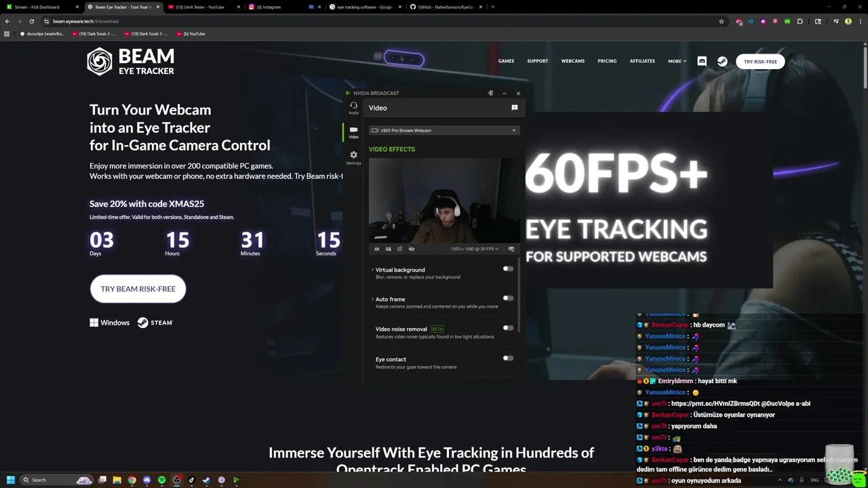Reload the page with the refresh icon
The image size is (868, 488).
[32, 21]
